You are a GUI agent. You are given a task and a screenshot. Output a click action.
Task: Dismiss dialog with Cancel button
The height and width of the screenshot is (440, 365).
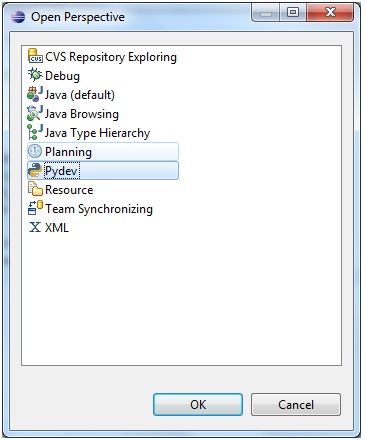tap(296, 404)
